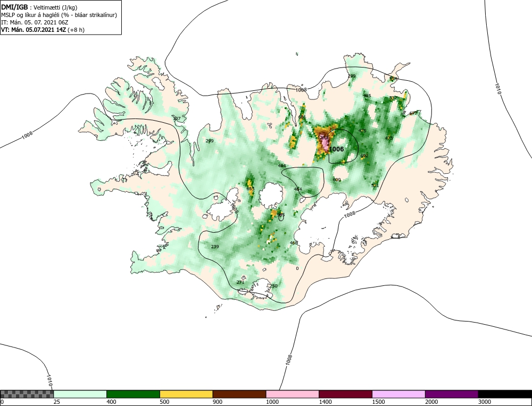532x406 pixels.
Task: Click the 405 value on the map
Action: click(367, 96)
